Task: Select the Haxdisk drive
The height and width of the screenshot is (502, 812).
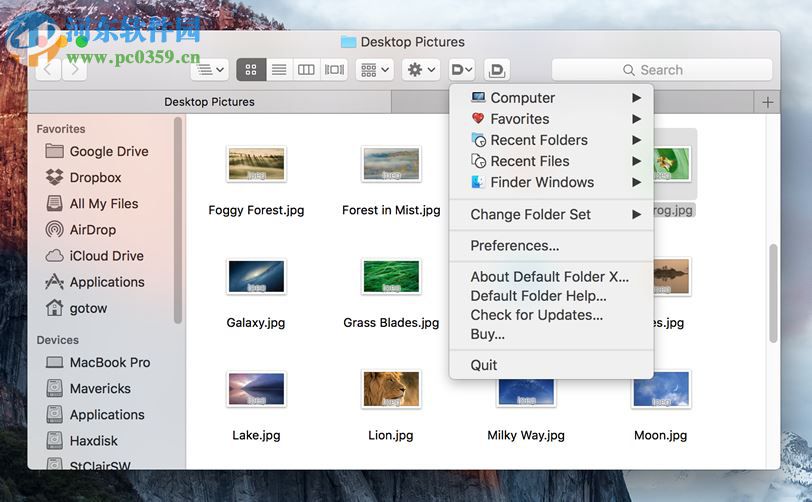Action: tap(93, 441)
